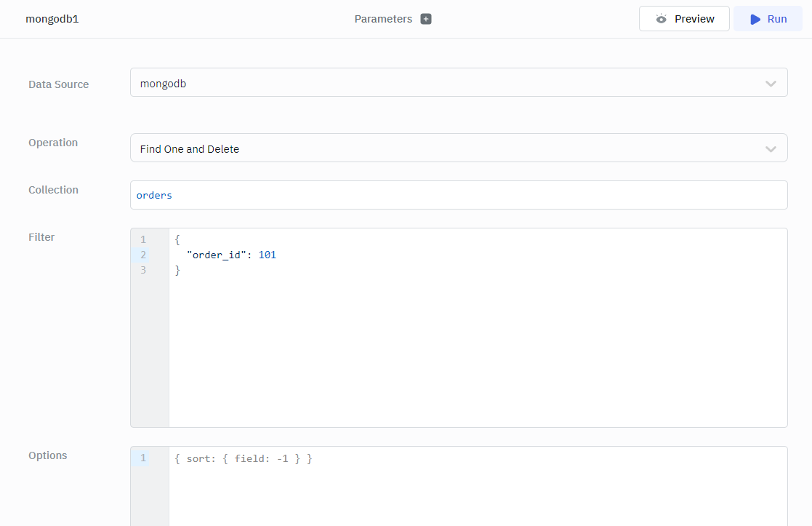Click the play triangle icon in Run
The width and height of the screenshot is (812, 526).
[x=755, y=19]
